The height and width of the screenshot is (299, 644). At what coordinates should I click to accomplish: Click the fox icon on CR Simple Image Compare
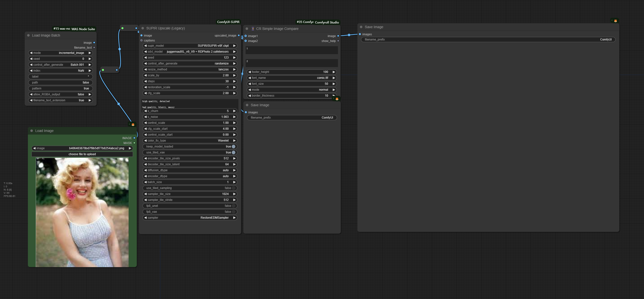[x=337, y=99]
